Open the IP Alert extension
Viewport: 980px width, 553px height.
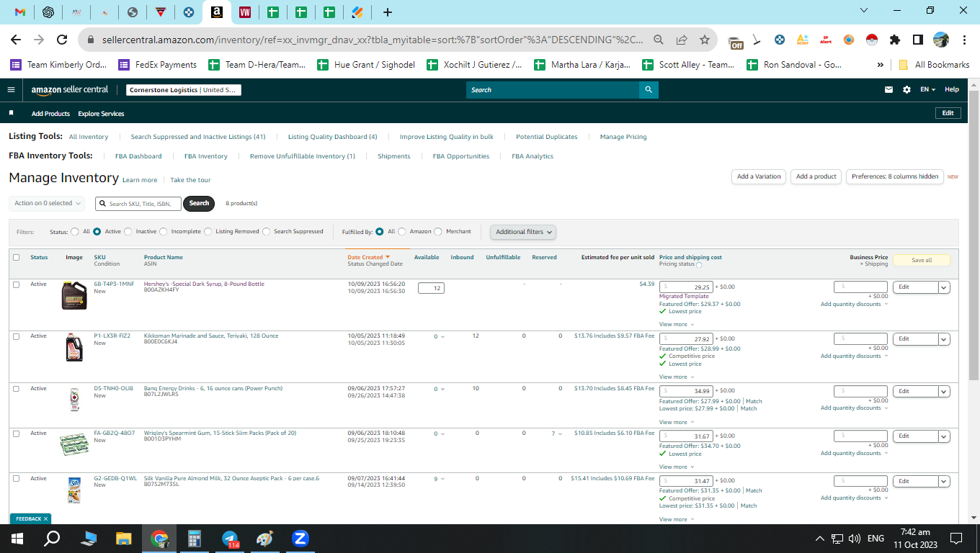pos(826,40)
